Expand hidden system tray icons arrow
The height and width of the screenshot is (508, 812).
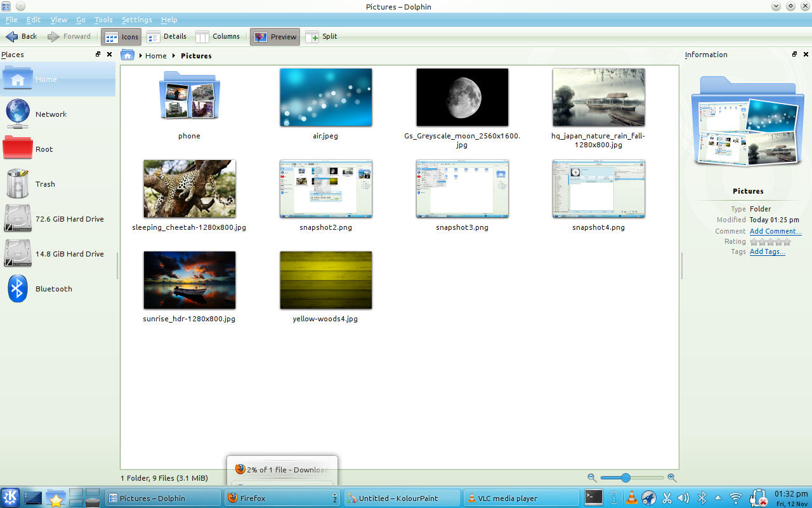(x=718, y=498)
